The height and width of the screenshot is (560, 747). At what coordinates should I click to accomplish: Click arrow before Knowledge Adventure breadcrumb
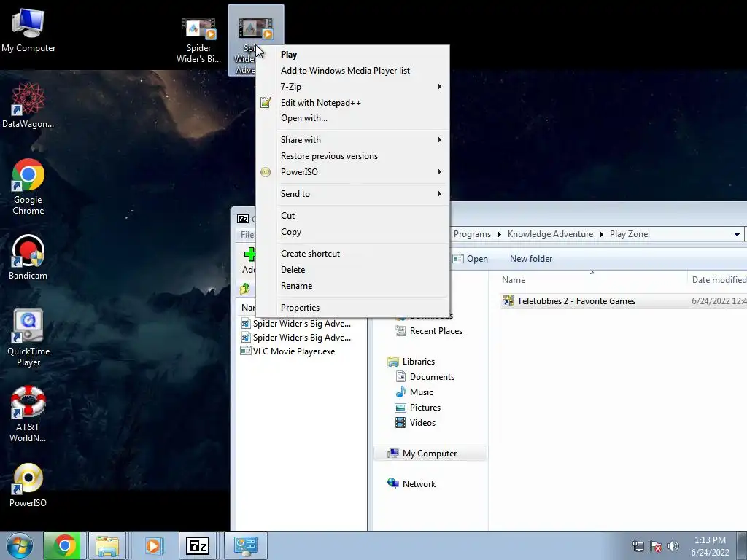(x=499, y=234)
